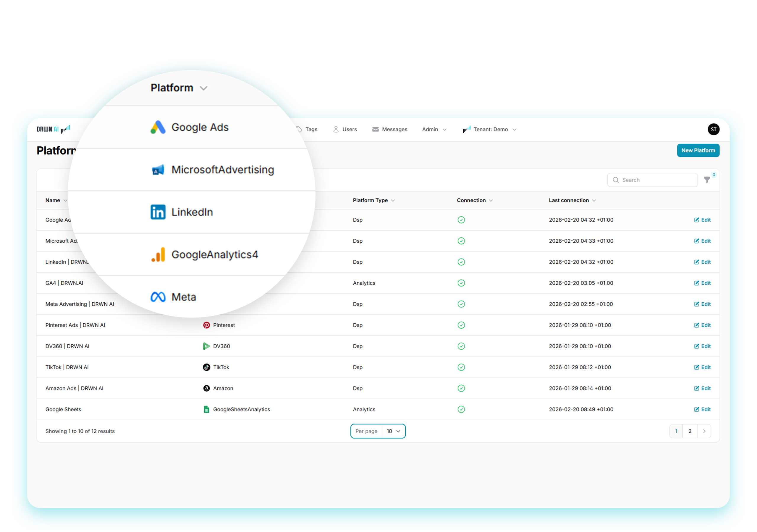
Task: Click 'Showing 1 to 10 of 12 results'
Action: (x=80, y=431)
